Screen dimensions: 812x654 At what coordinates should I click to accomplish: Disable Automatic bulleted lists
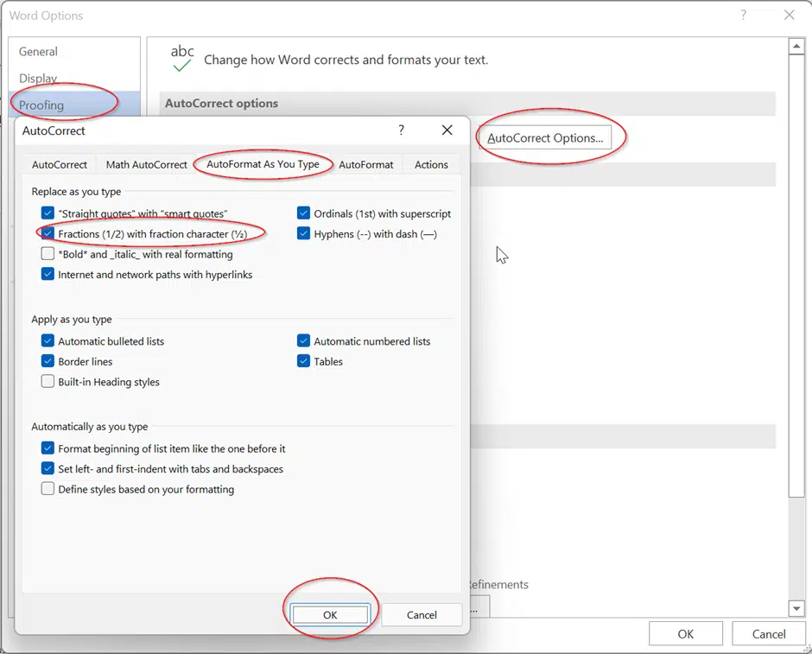[x=48, y=340]
